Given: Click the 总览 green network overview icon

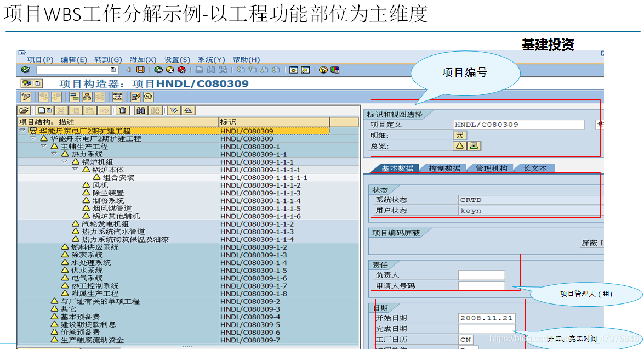Looking at the screenshot, I should pos(474,146).
